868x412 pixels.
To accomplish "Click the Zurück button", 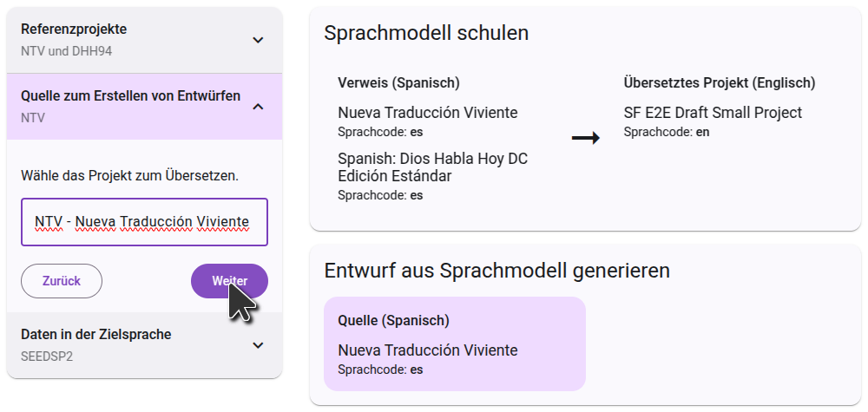I will [62, 281].
